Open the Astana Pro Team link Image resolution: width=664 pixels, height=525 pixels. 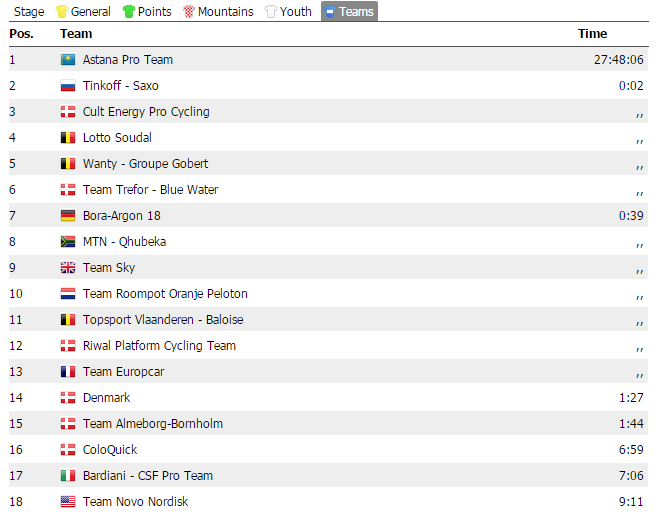tap(128, 60)
